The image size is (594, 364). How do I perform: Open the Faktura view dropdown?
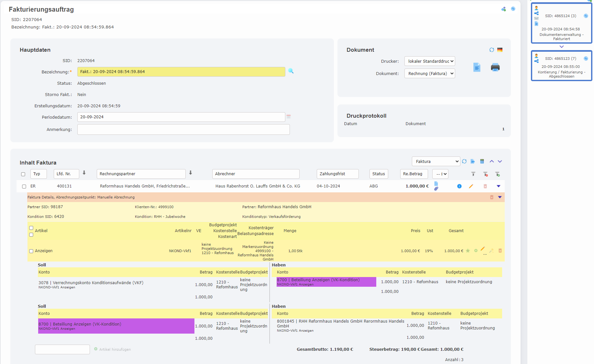tap(435, 161)
